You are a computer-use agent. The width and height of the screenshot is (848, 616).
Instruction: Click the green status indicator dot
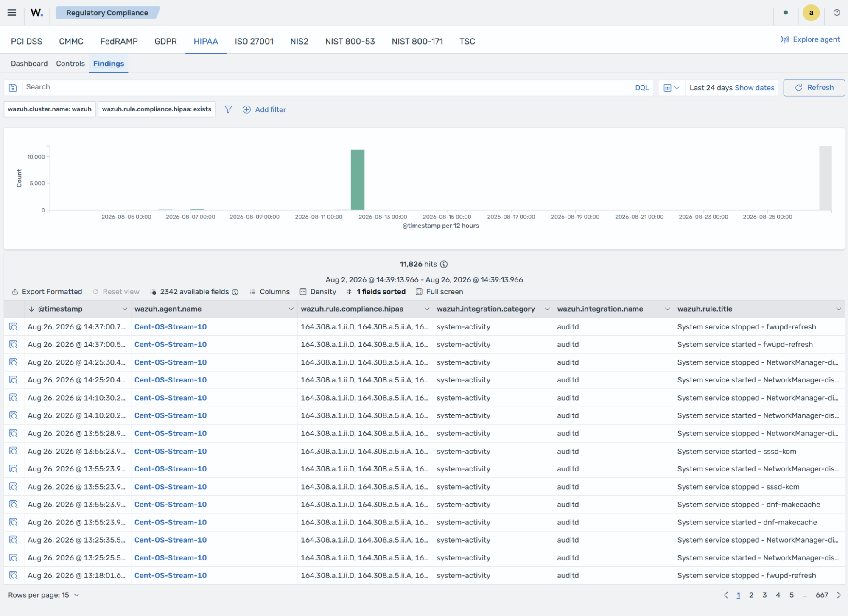pos(786,13)
